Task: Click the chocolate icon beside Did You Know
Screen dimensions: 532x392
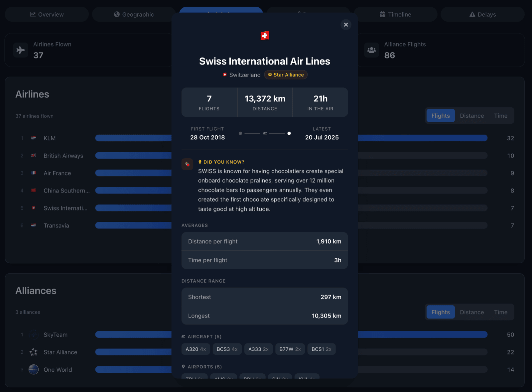Action: click(187, 164)
